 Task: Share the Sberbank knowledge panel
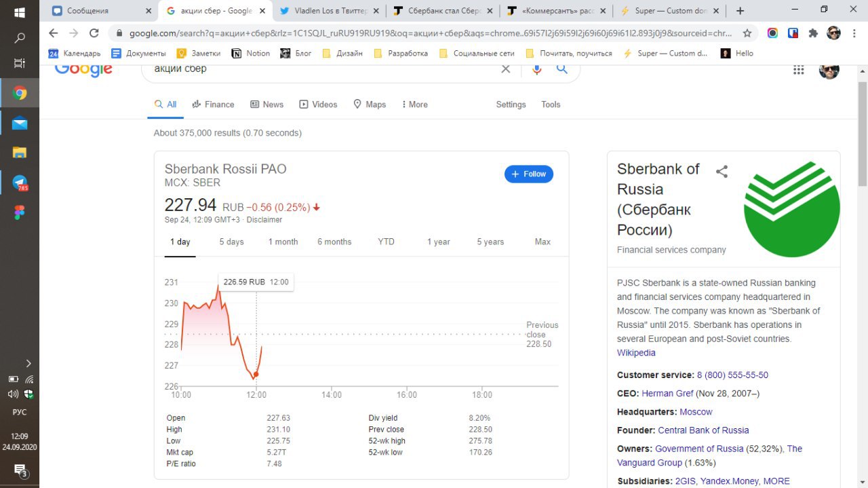(722, 172)
